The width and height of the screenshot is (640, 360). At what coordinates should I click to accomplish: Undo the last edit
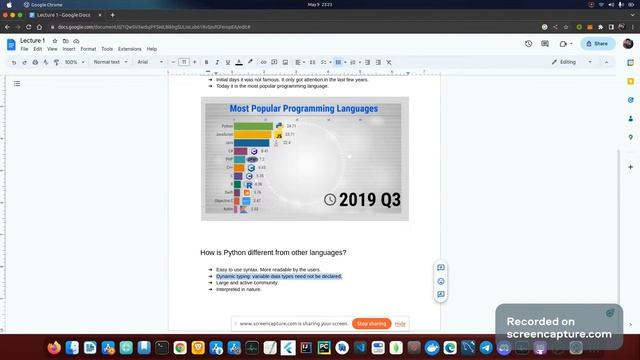click(x=14, y=62)
